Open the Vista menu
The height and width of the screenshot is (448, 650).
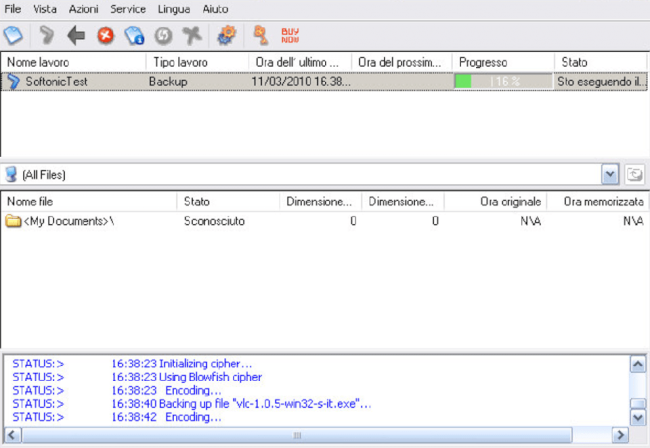click(x=45, y=9)
